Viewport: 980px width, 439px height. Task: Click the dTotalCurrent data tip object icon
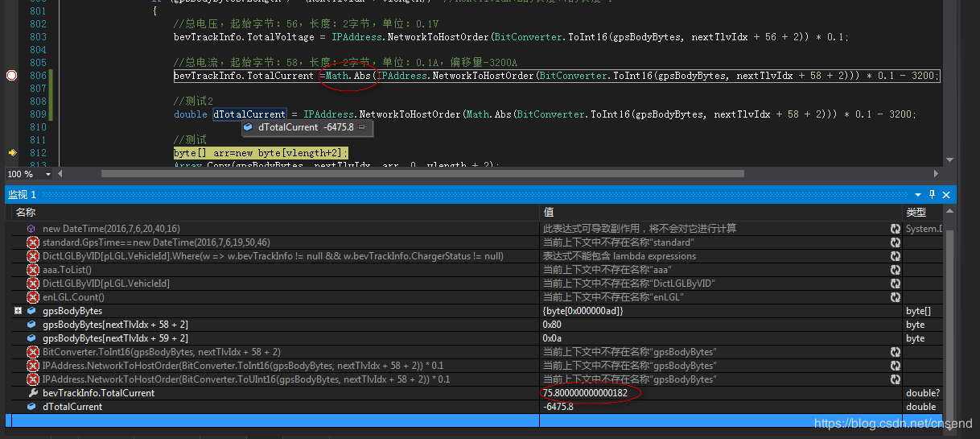[x=249, y=127]
